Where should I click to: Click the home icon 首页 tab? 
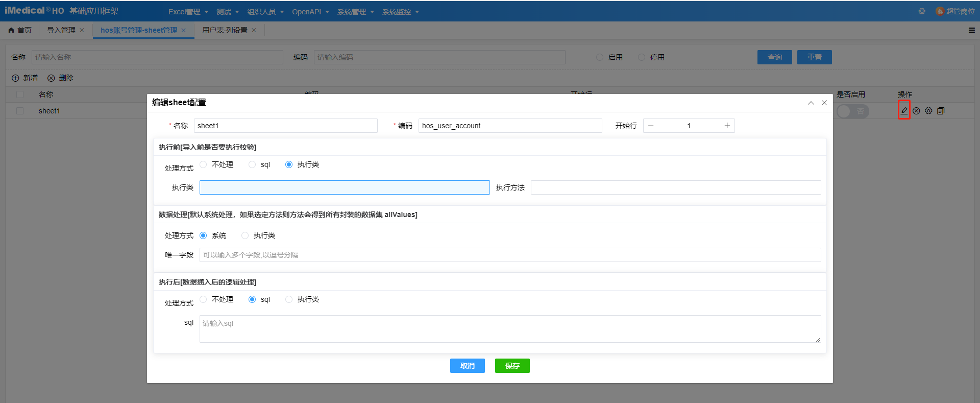coord(20,30)
